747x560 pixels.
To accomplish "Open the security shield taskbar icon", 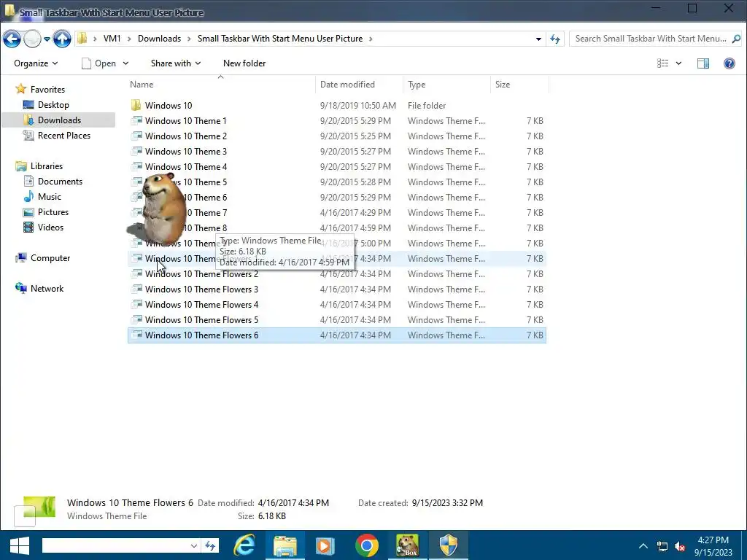I will [449, 545].
